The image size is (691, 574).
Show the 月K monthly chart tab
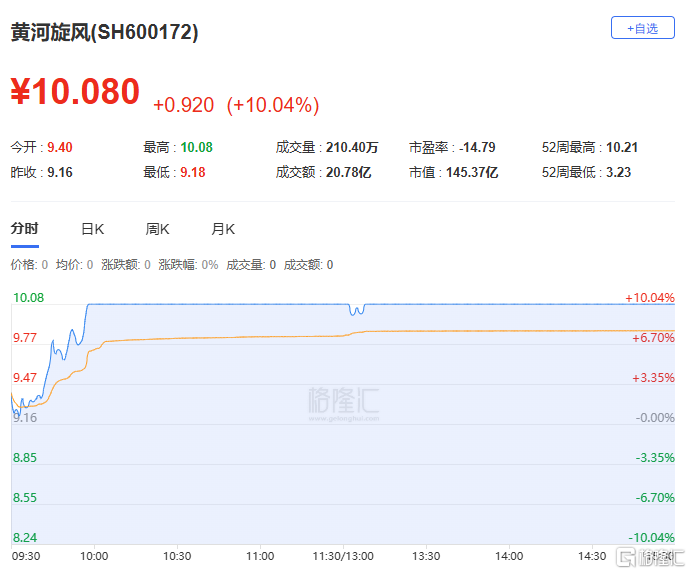(x=222, y=229)
